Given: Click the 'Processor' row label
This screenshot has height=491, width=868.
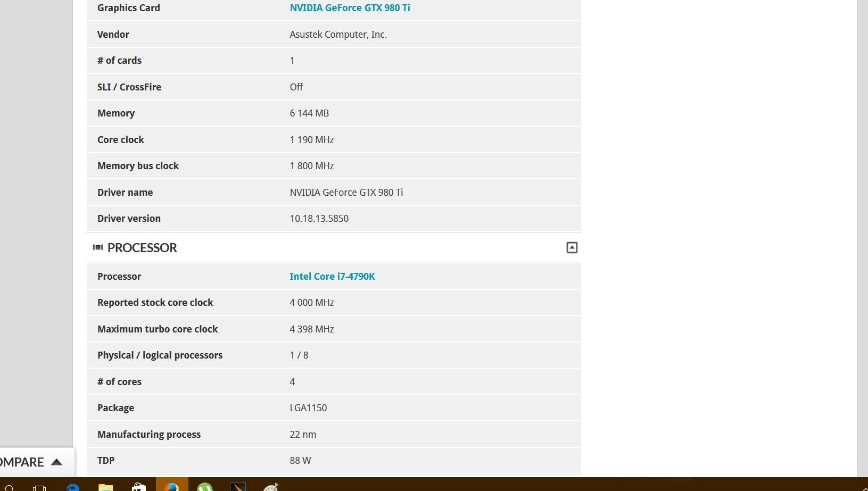Looking at the screenshot, I should point(119,277).
